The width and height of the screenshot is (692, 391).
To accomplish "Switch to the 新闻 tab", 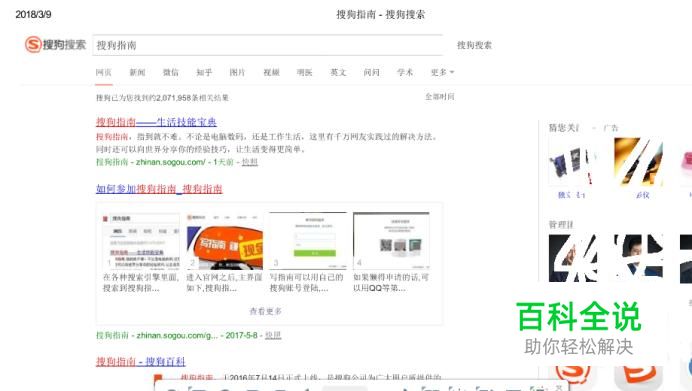I will [137, 72].
